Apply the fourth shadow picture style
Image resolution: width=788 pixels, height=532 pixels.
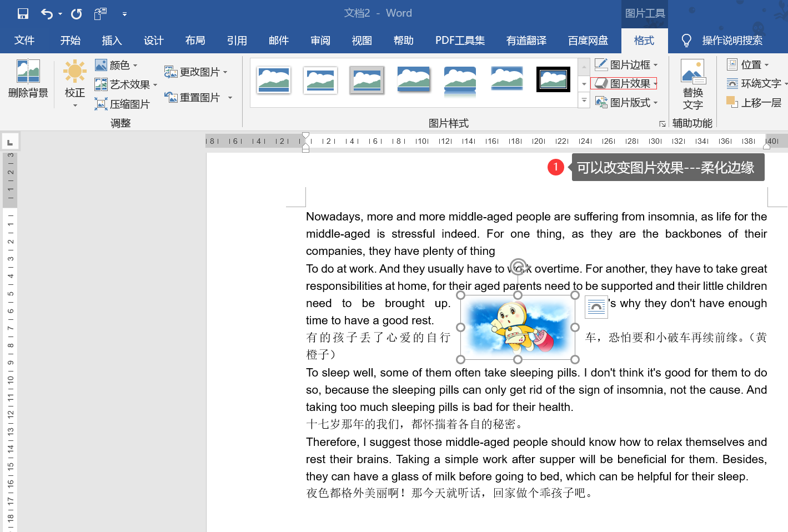pyautogui.click(x=414, y=80)
